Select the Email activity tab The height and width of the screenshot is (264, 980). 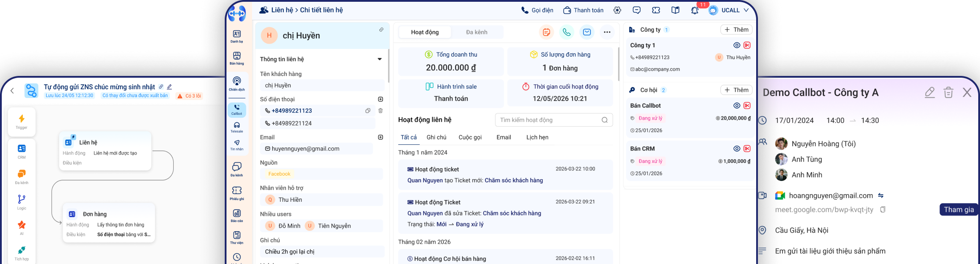point(504,137)
